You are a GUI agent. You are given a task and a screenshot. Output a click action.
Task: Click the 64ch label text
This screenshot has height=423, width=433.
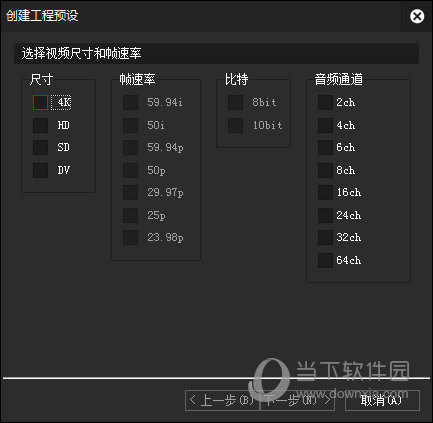coord(348,260)
